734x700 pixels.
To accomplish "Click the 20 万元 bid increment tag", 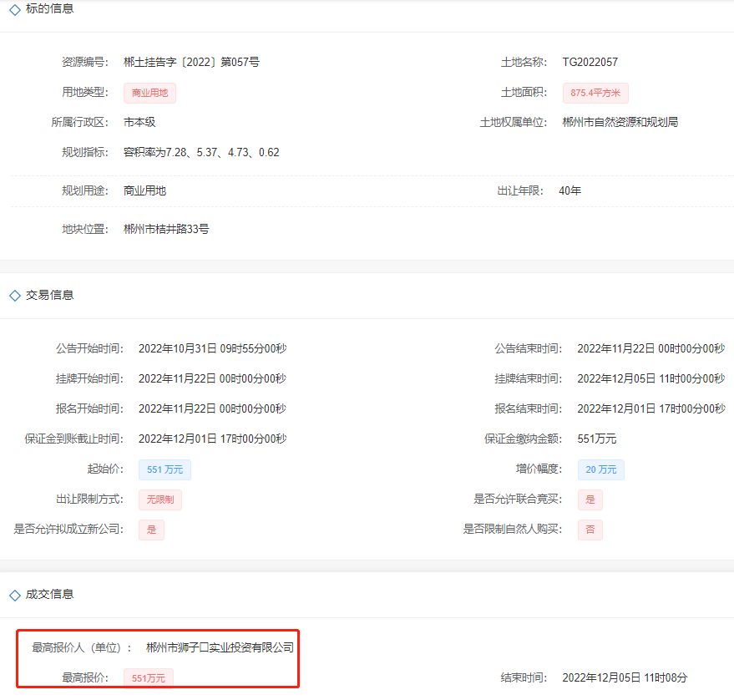I will (601, 469).
